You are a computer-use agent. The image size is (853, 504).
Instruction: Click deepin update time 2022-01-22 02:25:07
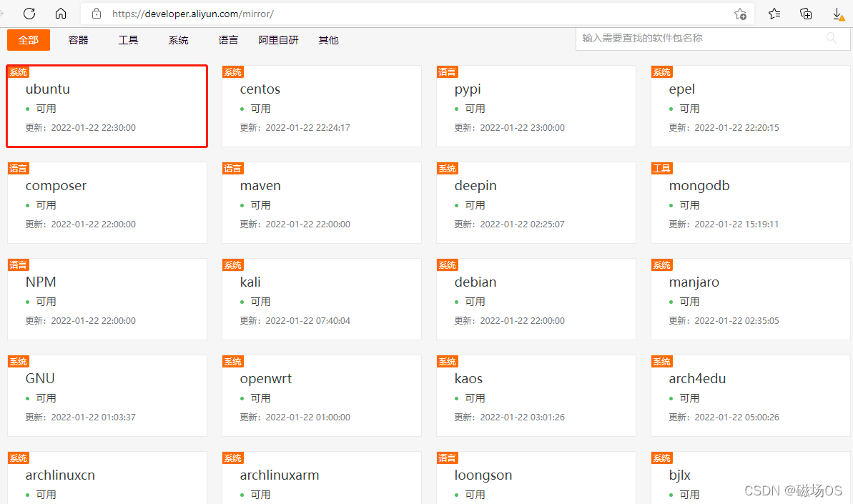(x=522, y=224)
